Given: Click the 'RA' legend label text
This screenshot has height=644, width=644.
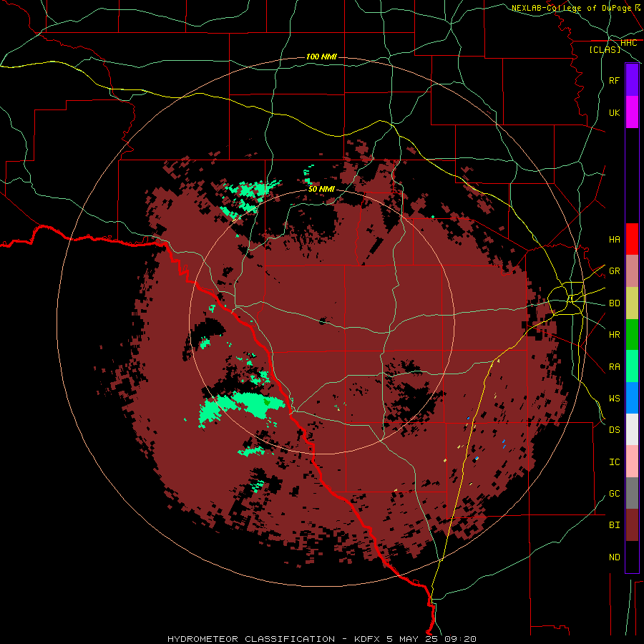Looking at the screenshot, I should coord(614,367).
